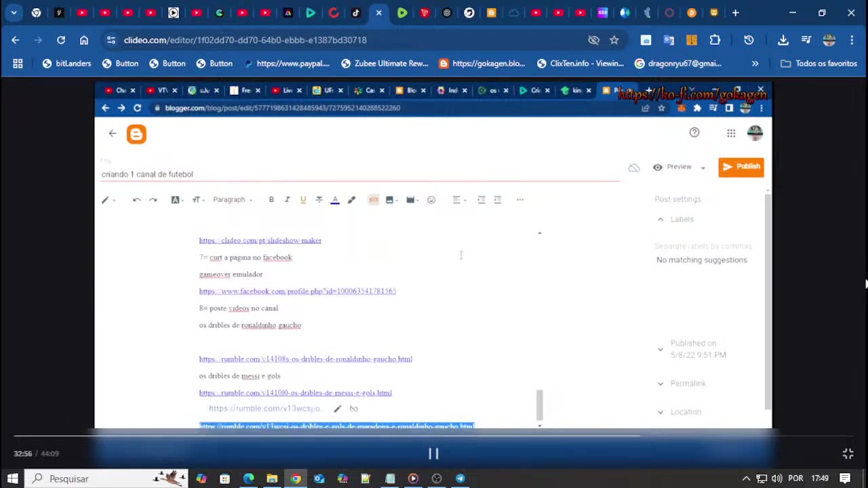Open Chrome extensions puzzle icon
This screenshot has height=488, width=868.
715,40
